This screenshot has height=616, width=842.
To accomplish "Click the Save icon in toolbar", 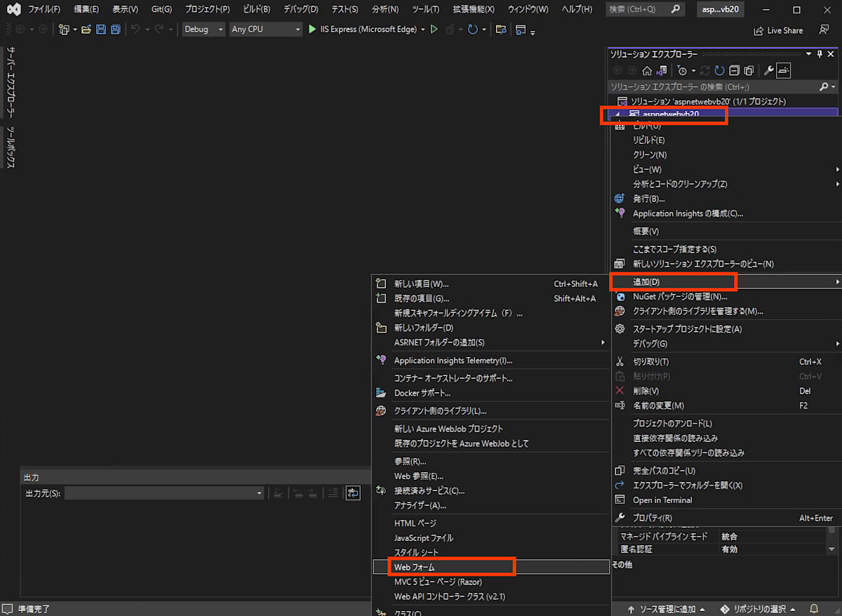I will (x=100, y=29).
